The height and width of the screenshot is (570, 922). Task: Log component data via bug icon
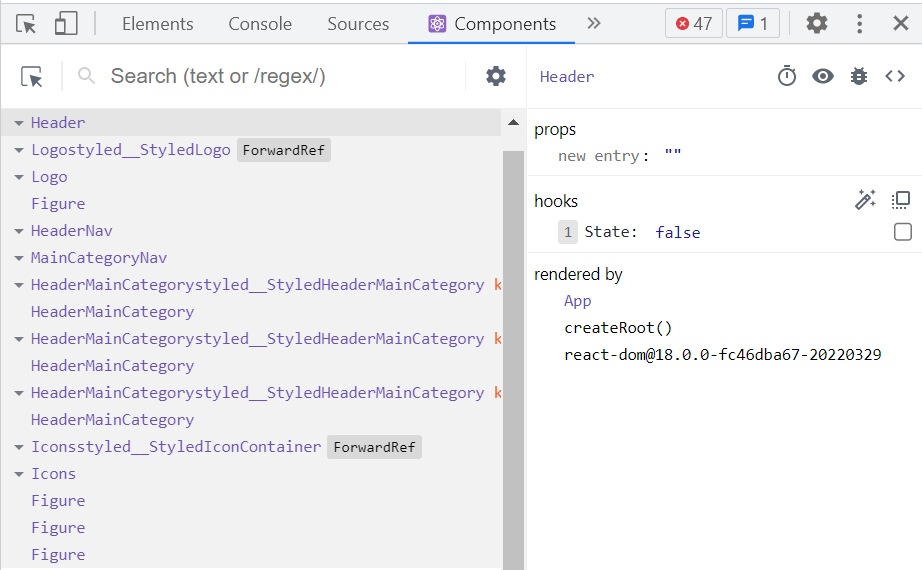pyautogui.click(x=859, y=76)
